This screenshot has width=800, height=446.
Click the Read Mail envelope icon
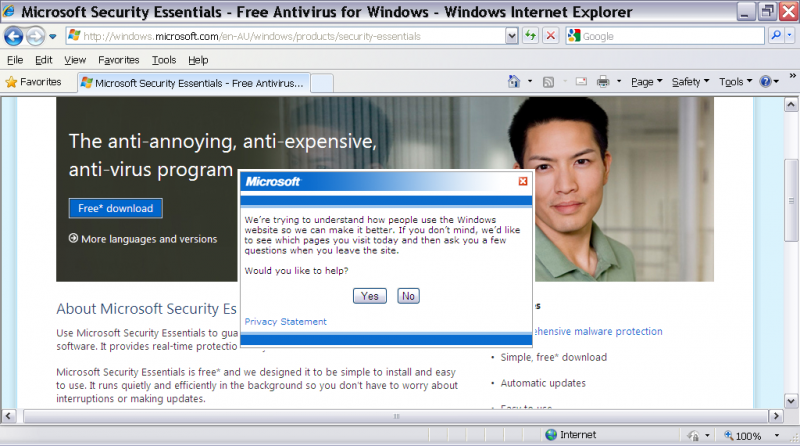pyautogui.click(x=581, y=81)
